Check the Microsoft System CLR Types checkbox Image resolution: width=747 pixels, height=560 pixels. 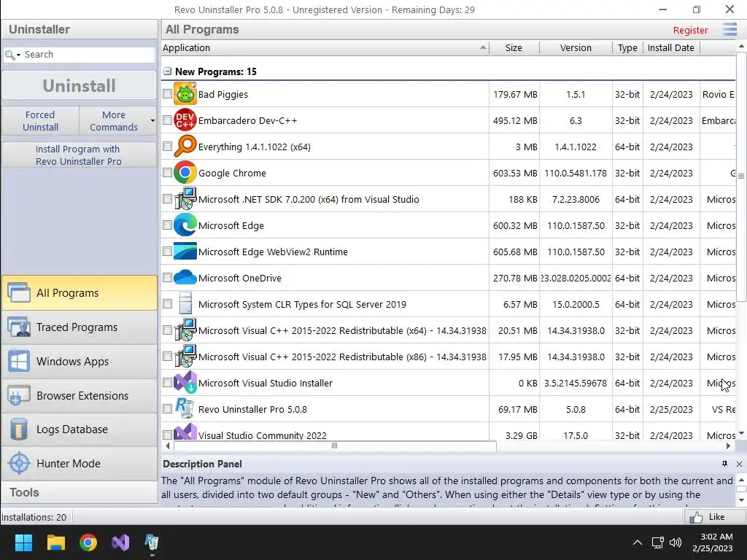coord(167,304)
